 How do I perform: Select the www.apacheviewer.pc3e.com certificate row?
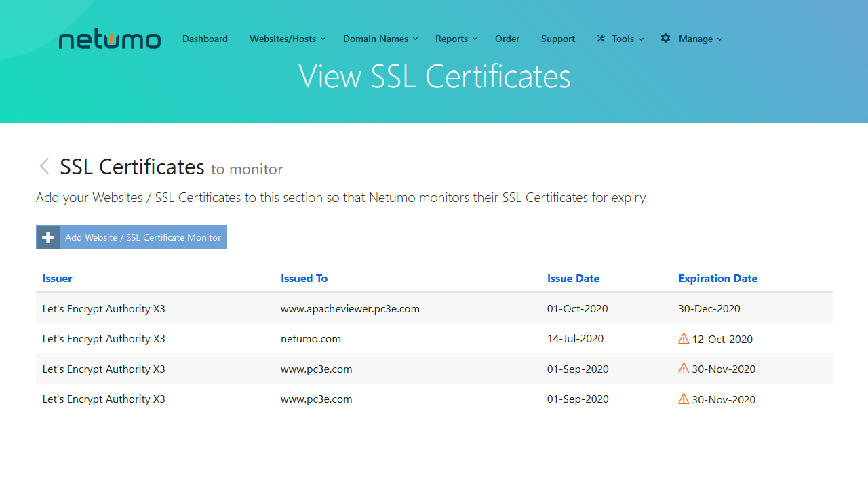[350, 309]
